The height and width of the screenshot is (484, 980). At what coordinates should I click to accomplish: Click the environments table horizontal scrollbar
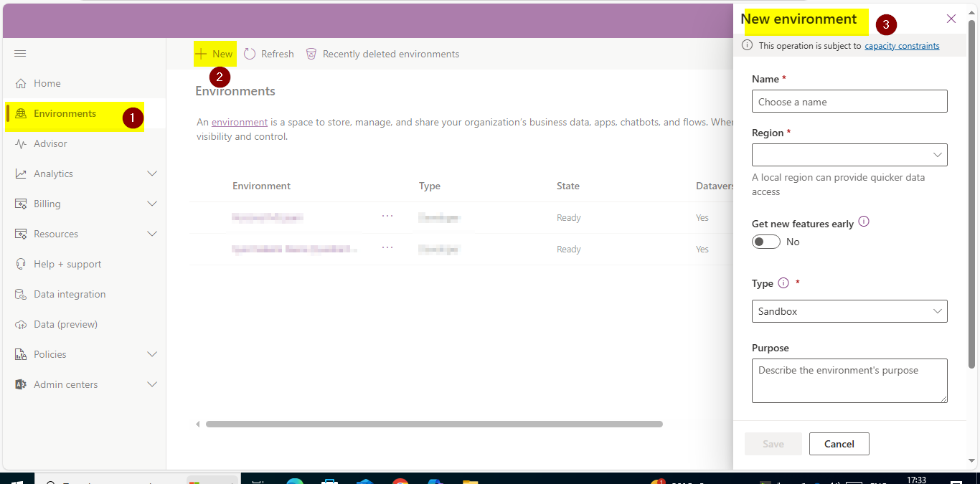pos(434,424)
